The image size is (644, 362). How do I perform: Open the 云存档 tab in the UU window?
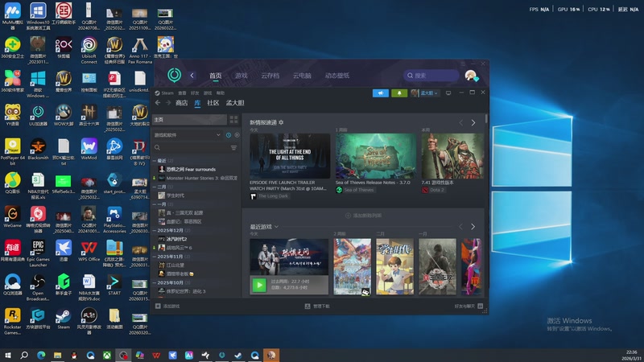[x=270, y=76]
